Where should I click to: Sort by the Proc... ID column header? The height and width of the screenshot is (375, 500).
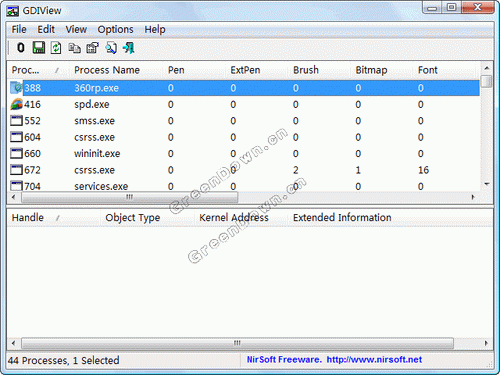38,70
